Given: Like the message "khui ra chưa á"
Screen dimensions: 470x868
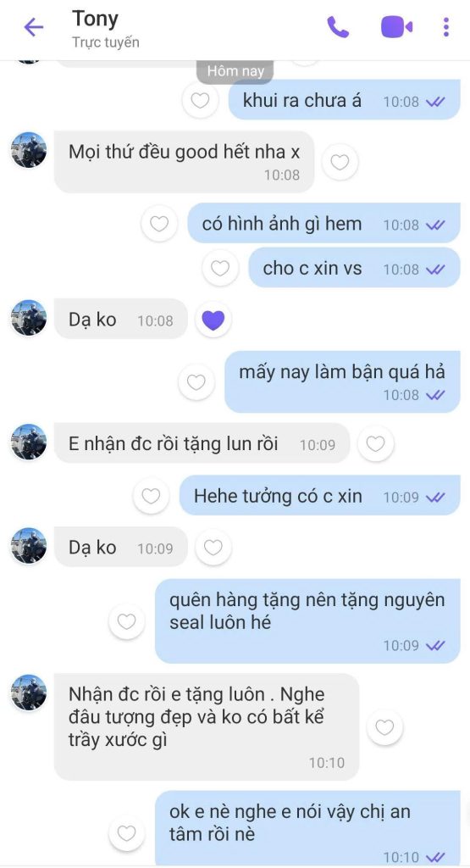Looking at the screenshot, I should tap(200, 100).
